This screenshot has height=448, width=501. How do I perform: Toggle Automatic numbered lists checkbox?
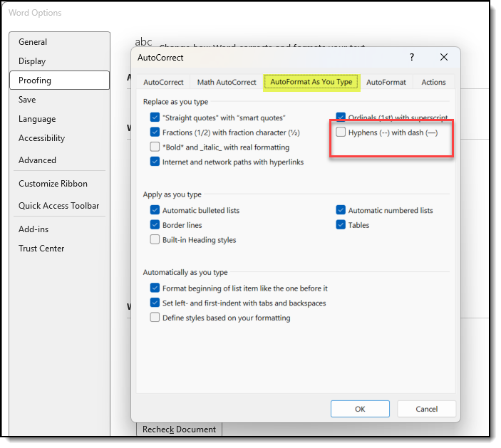point(341,211)
